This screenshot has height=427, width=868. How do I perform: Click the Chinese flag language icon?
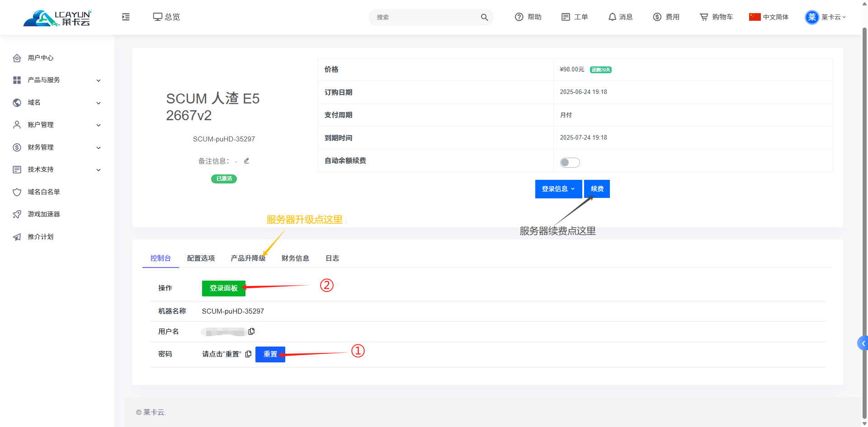click(755, 17)
